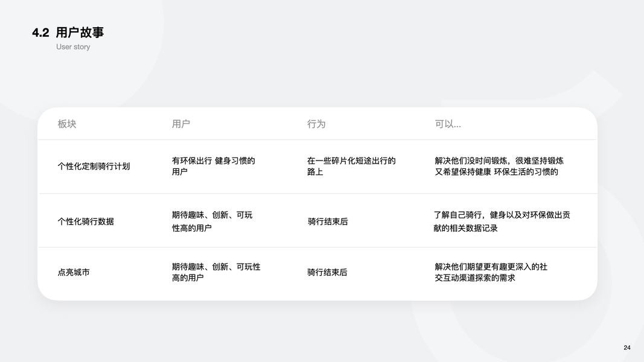Click the 在一些碎片化短途出行的路上 cell
This screenshot has height=362, width=644.
pos(351,167)
